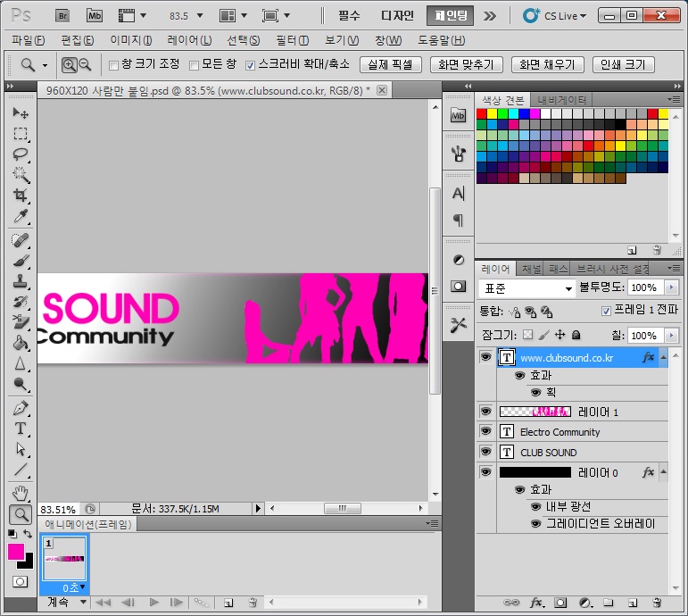This screenshot has width=688, height=616.
Task: Select the Path Selection tool
Action: point(21,449)
